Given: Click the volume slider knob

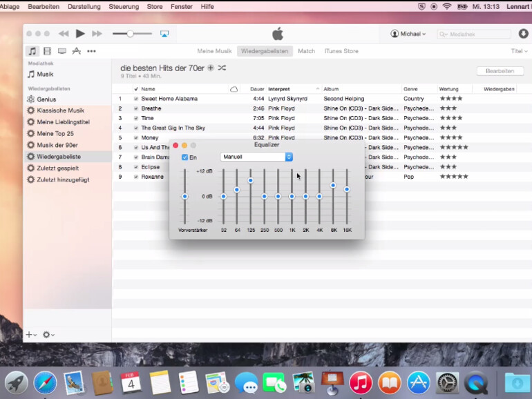Looking at the screenshot, I should coord(130,34).
